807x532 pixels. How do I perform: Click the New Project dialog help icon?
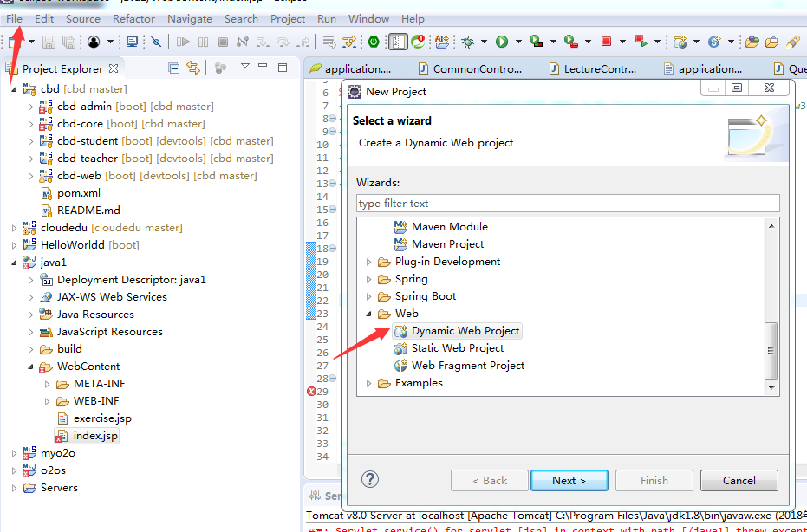(x=370, y=479)
